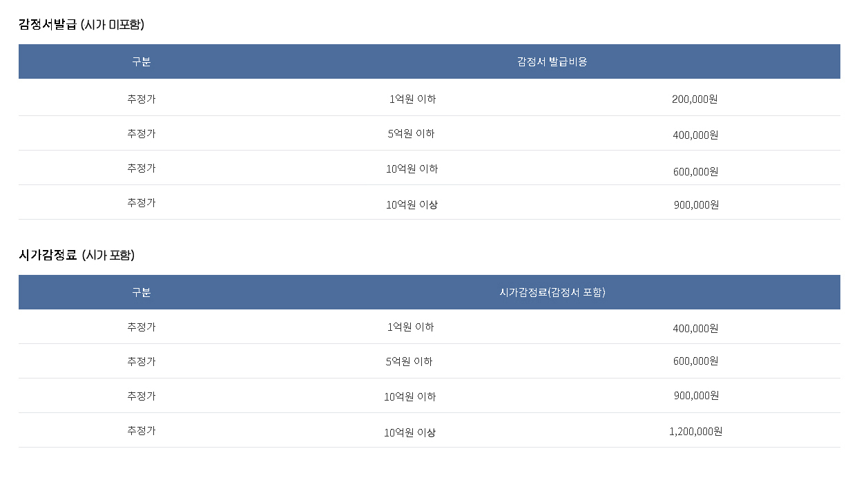Click 600,000원 in the 시가감정료 table
This screenshot has height=489, width=868.
[695, 361]
